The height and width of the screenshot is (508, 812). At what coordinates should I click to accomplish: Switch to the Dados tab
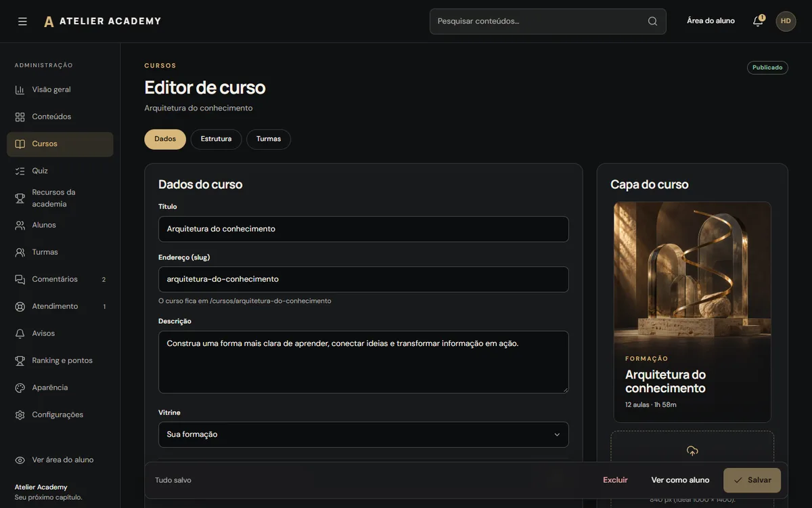pyautogui.click(x=165, y=139)
